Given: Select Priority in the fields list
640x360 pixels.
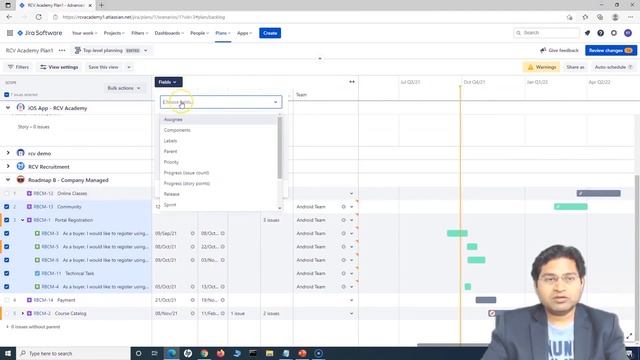Looking at the screenshot, I should pyautogui.click(x=219, y=162).
